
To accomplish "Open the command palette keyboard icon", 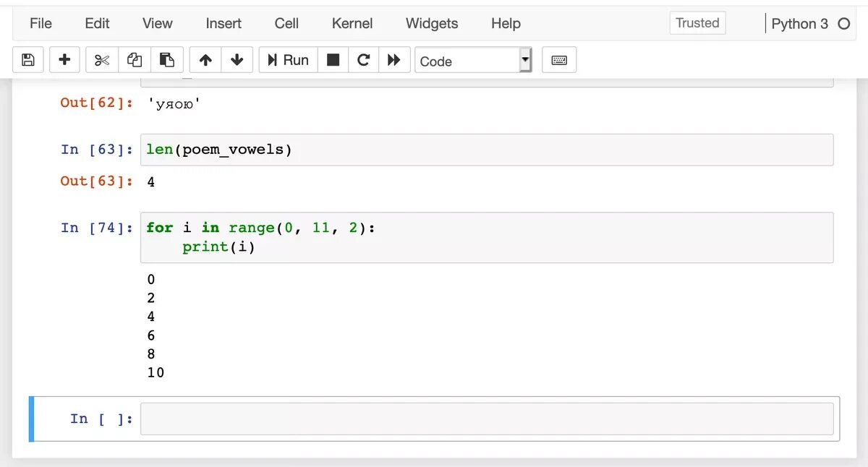I will (x=559, y=60).
